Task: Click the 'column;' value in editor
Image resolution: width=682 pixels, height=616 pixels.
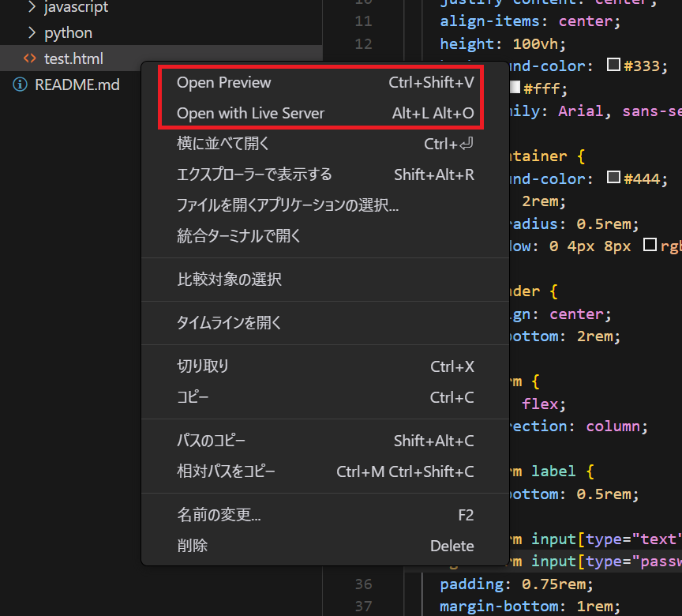Action: click(616, 426)
